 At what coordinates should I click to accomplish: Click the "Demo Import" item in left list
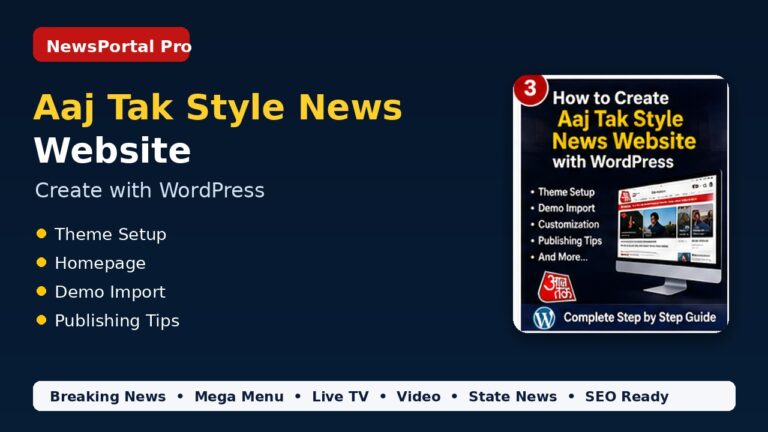click(x=110, y=292)
